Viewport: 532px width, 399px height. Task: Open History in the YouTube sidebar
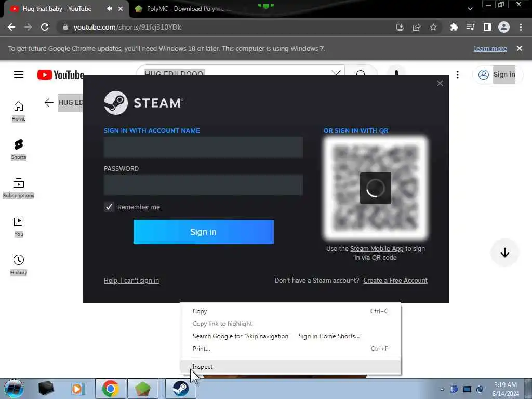[19, 265]
